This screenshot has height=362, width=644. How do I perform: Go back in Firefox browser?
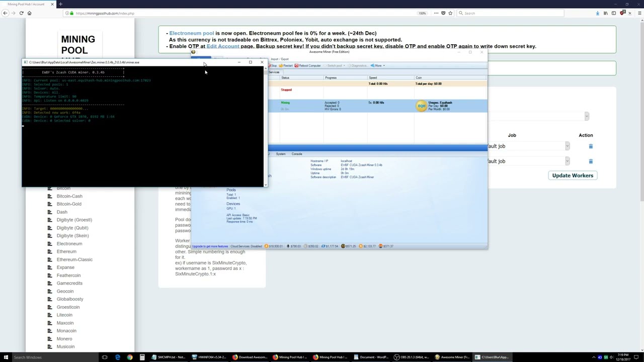pyautogui.click(x=5, y=13)
